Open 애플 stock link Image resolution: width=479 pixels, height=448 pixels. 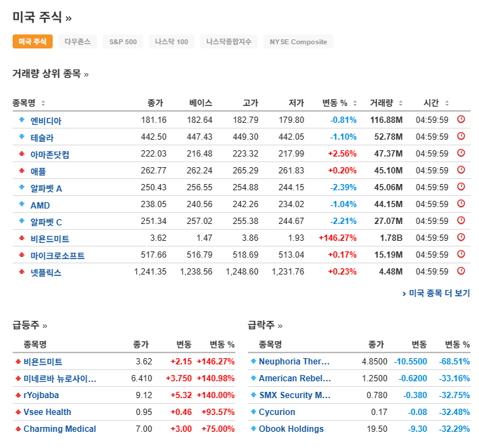tap(38, 171)
